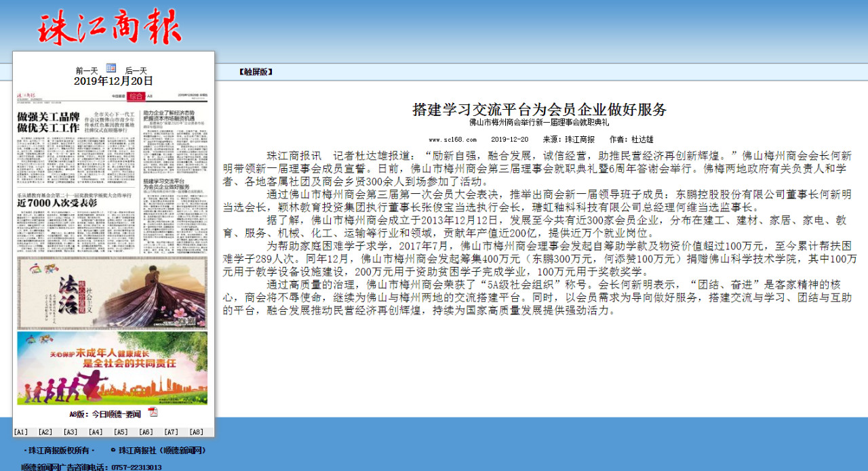
Task: Click article headline 搭建学习交流平台为会员企业做好服务
Action: [x=540, y=110]
